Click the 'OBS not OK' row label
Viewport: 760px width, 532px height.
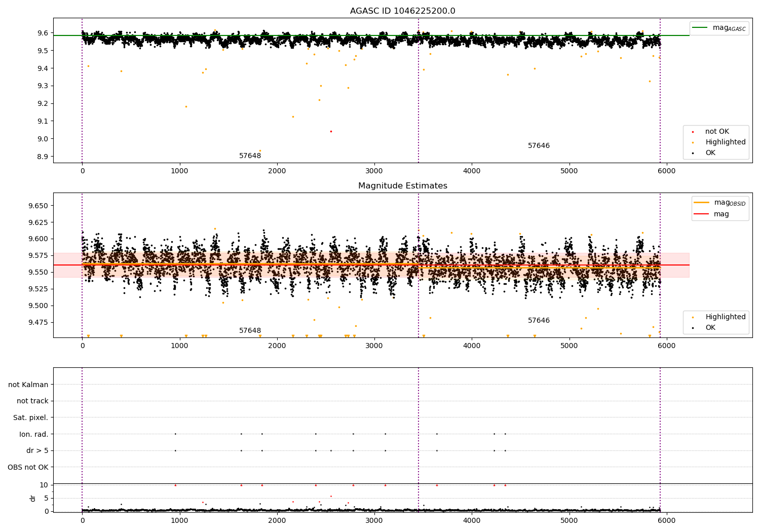[x=28, y=467]
